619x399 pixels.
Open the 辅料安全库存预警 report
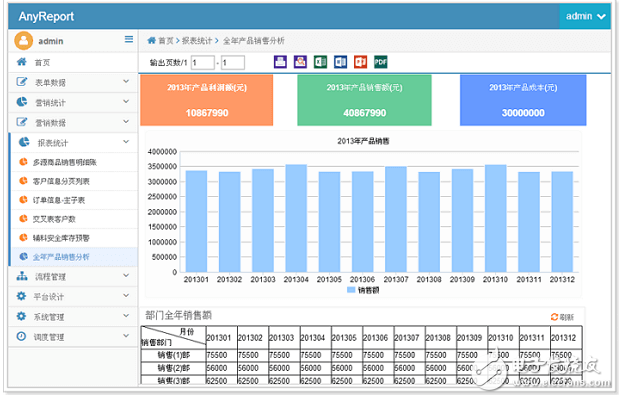[x=75, y=238]
